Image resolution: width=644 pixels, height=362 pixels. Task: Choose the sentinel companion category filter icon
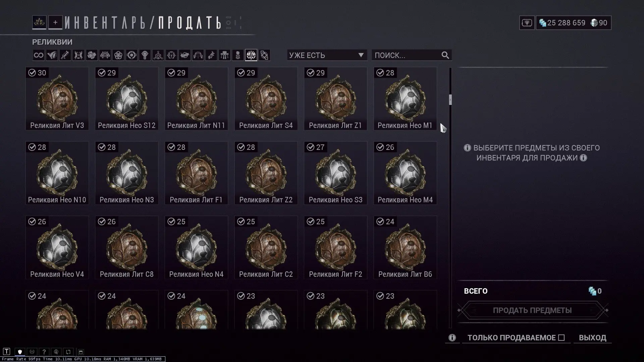pyautogui.click(x=105, y=55)
